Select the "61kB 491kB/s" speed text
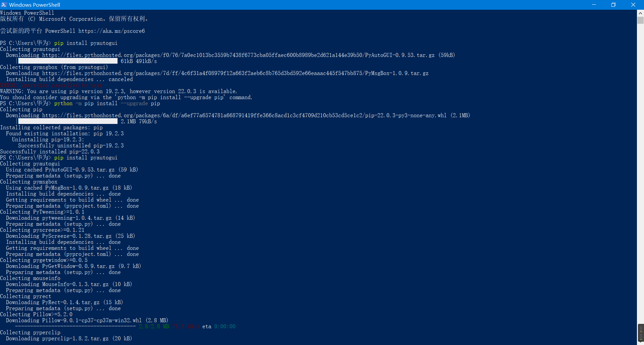Viewport: 644px width, 345px height. pos(139,61)
